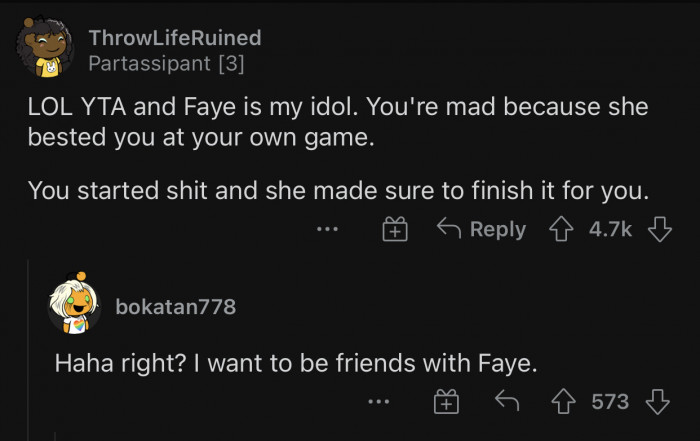Click the 4.7k vote count
700x441 pixels.
[610, 229]
